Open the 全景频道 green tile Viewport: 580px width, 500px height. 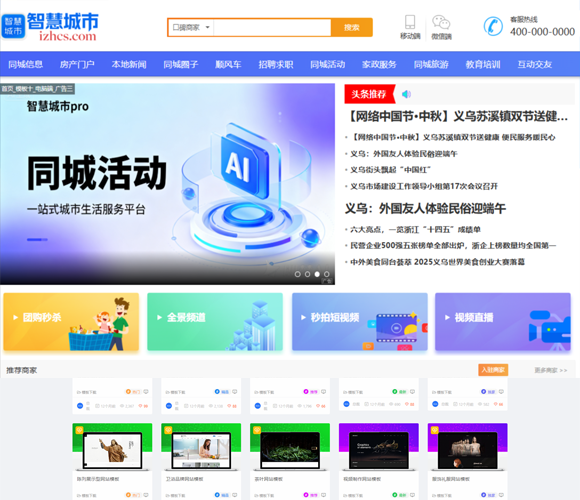pos(215,322)
